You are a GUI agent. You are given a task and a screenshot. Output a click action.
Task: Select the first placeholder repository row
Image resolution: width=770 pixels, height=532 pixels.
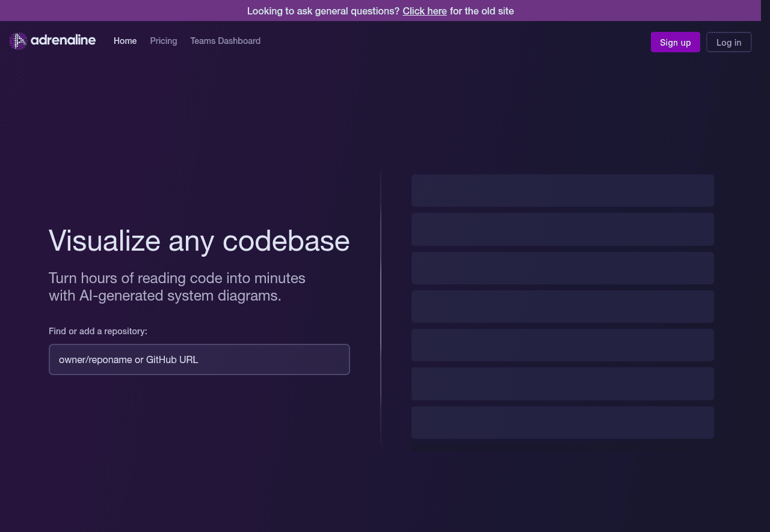click(562, 191)
